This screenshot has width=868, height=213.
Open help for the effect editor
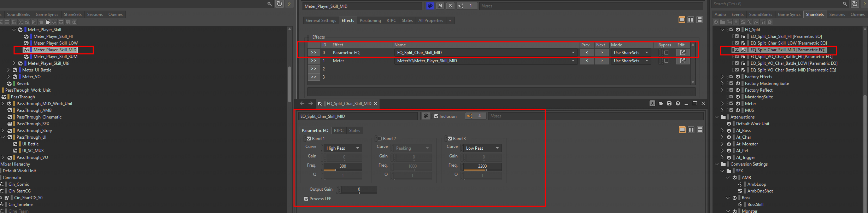678,103
